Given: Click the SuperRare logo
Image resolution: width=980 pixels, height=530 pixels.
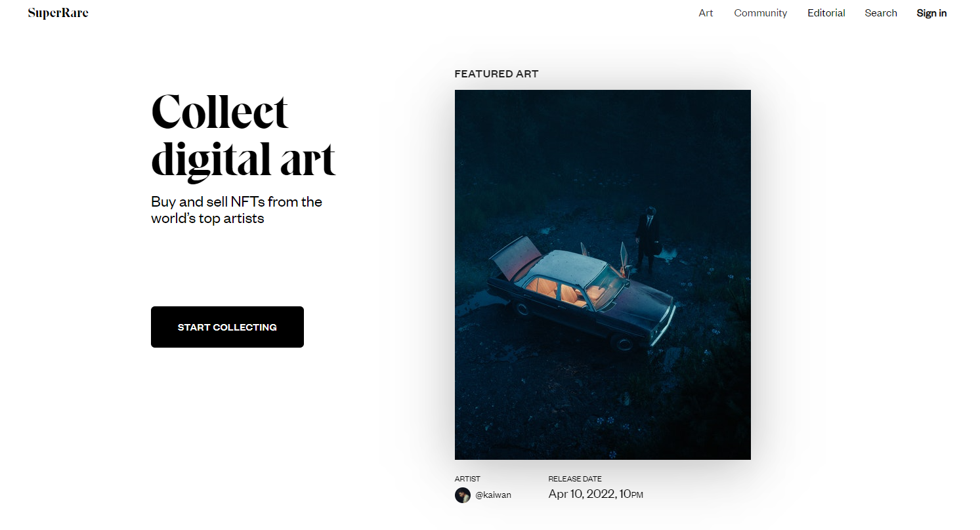Looking at the screenshot, I should (x=58, y=13).
